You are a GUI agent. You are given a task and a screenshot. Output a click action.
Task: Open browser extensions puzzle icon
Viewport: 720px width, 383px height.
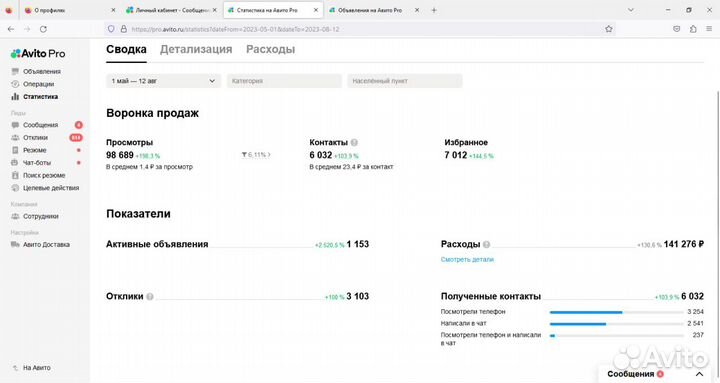(693, 29)
